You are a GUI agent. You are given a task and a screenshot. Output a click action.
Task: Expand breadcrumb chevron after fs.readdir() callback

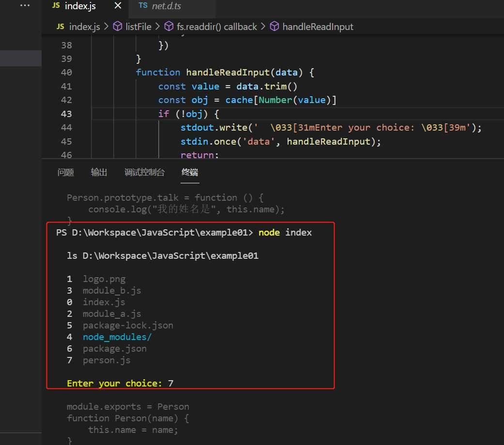pyautogui.click(x=263, y=26)
